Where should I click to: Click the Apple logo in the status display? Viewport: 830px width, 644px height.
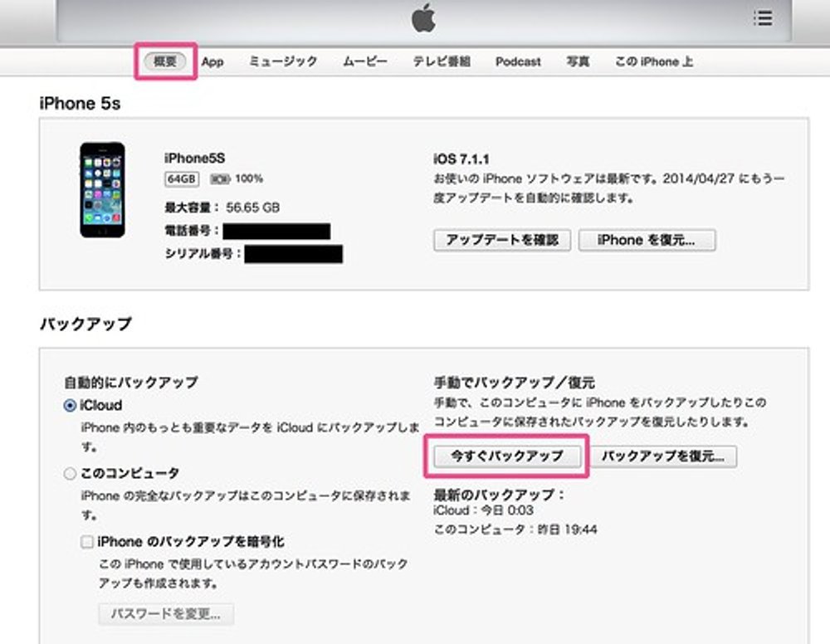point(423,18)
